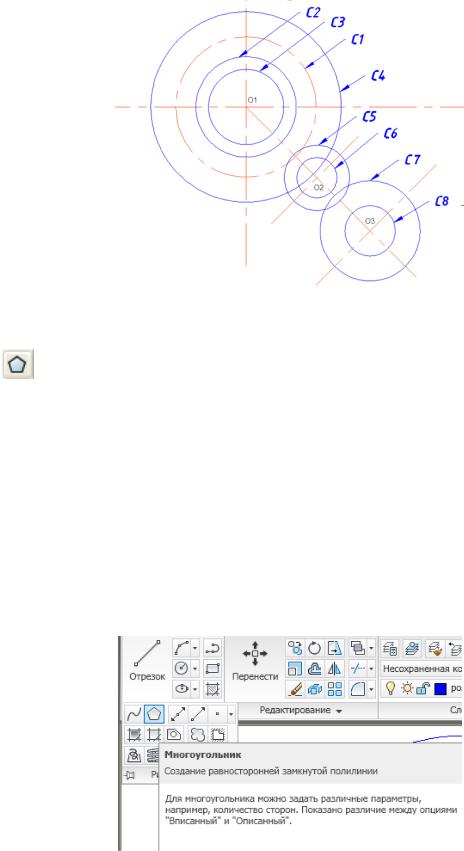This screenshot has height=851, width=464.
Task: Click the C8 label in drawing
Action: pos(442,201)
